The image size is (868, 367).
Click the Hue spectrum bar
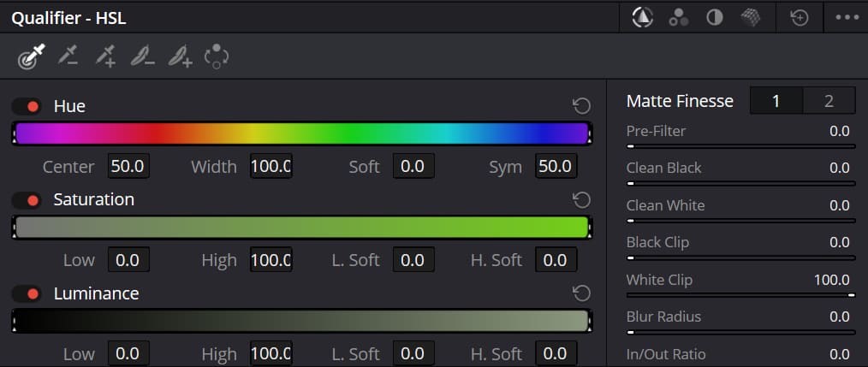click(x=301, y=134)
